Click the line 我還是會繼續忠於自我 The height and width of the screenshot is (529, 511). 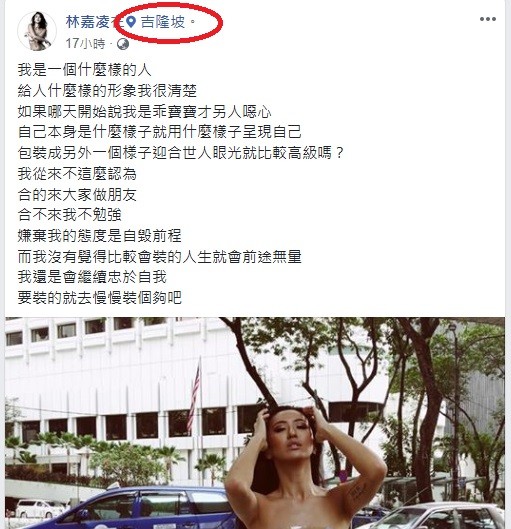[92, 277]
